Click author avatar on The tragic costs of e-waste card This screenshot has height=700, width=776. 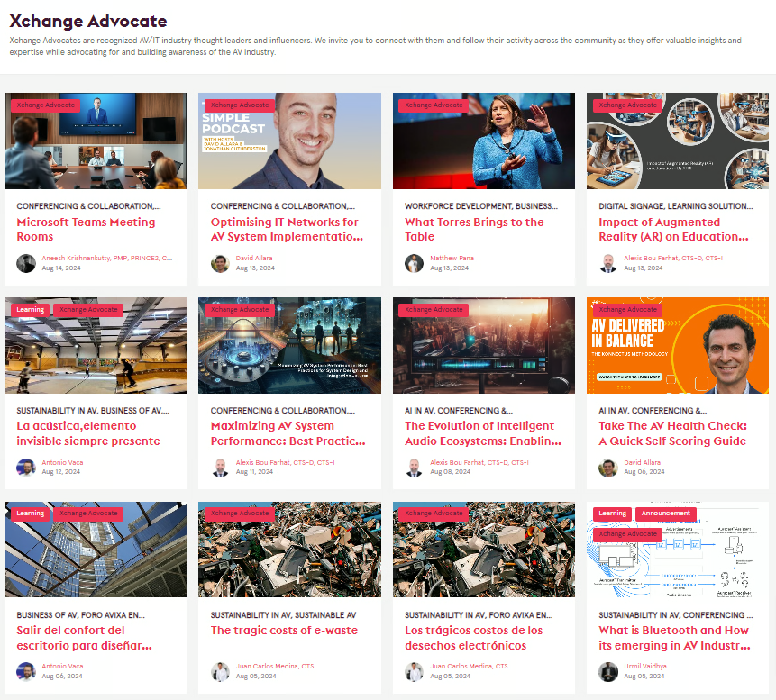pos(220,672)
